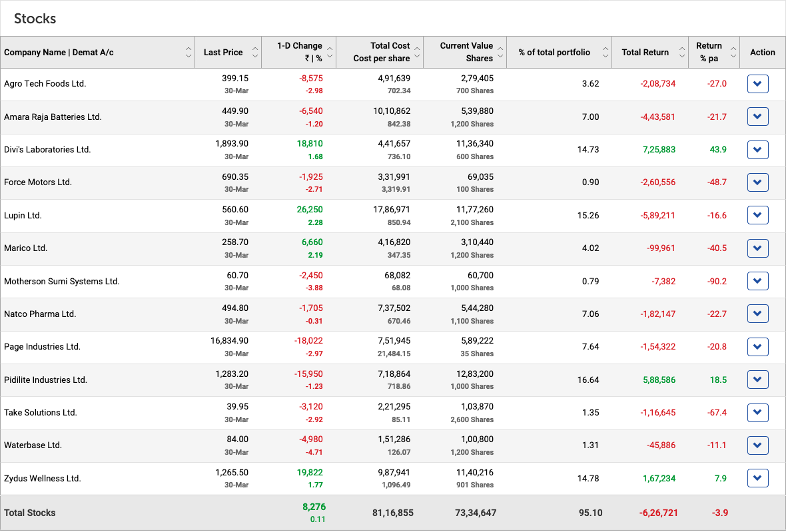Open action dropdown for Agro Tech Foods
This screenshot has width=786, height=532.
click(757, 84)
